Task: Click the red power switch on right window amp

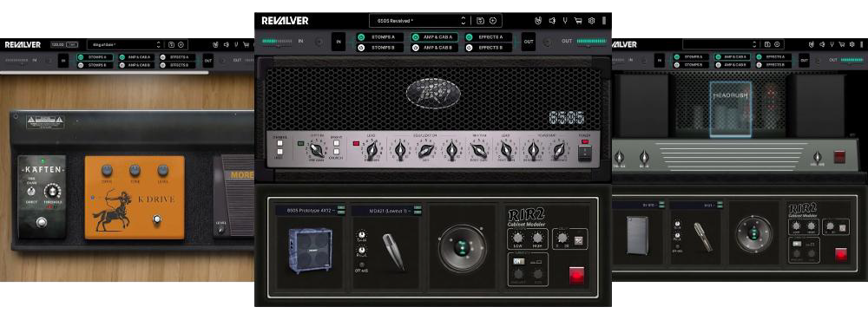Action: [x=839, y=157]
